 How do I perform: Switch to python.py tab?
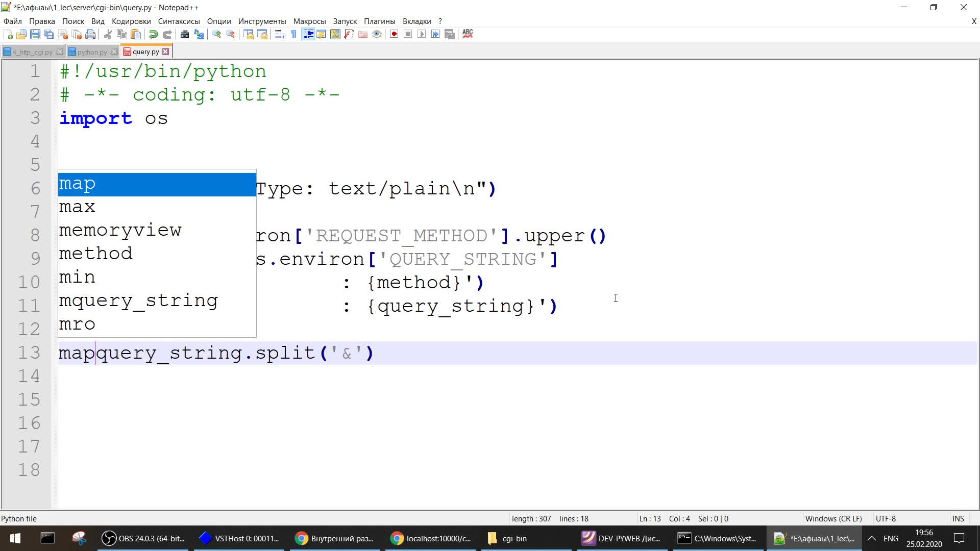[x=92, y=52]
